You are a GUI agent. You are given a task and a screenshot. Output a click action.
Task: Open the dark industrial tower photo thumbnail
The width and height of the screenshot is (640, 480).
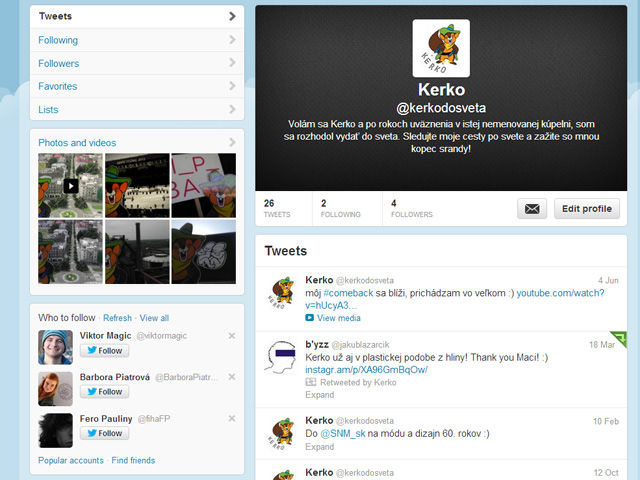click(x=137, y=252)
